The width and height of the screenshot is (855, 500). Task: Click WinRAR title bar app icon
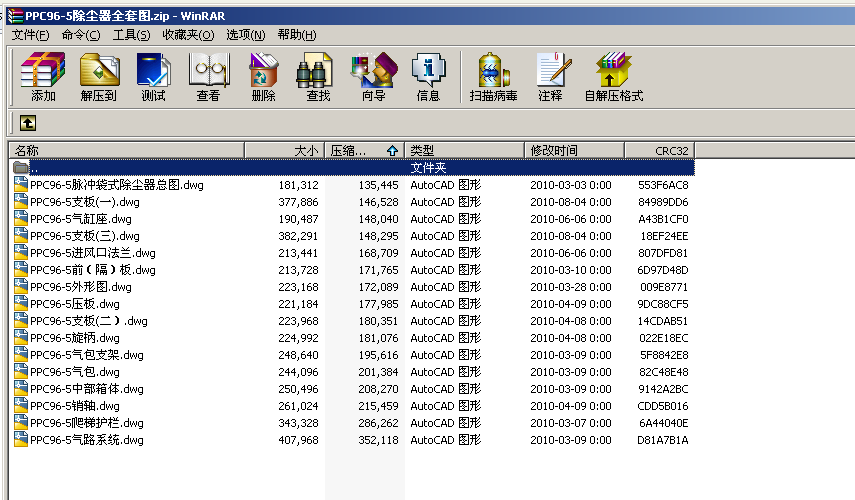click(x=15, y=16)
